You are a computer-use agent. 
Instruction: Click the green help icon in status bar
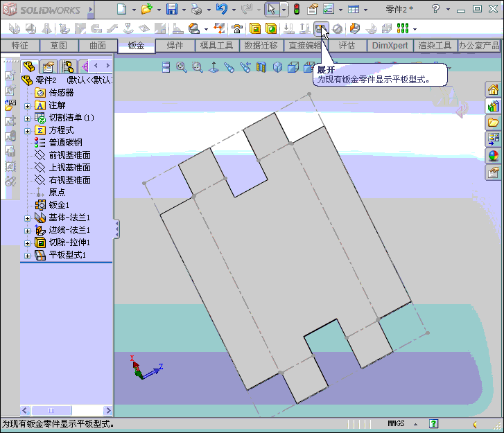point(433,424)
